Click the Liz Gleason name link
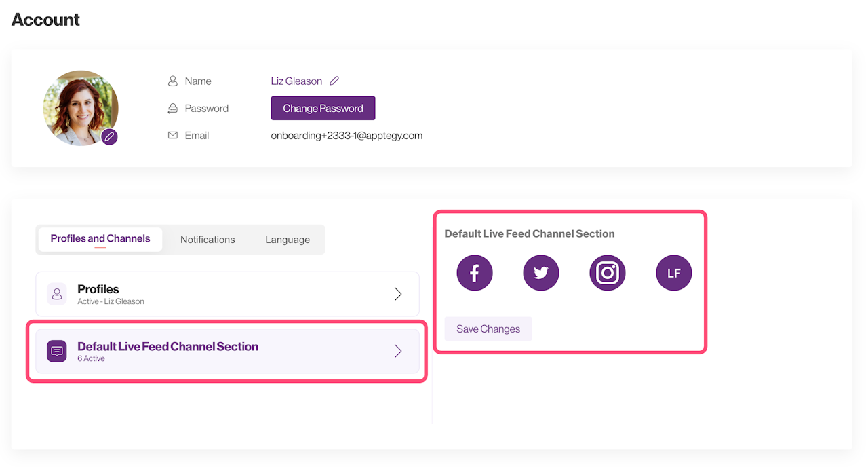Screen dimensions: 868x467 point(296,81)
